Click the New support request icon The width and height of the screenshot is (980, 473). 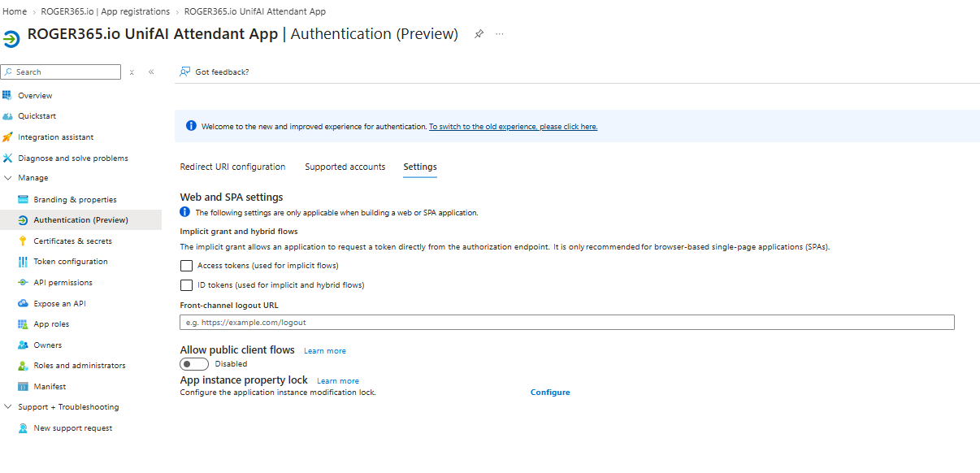pyautogui.click(x=23, y=428)
